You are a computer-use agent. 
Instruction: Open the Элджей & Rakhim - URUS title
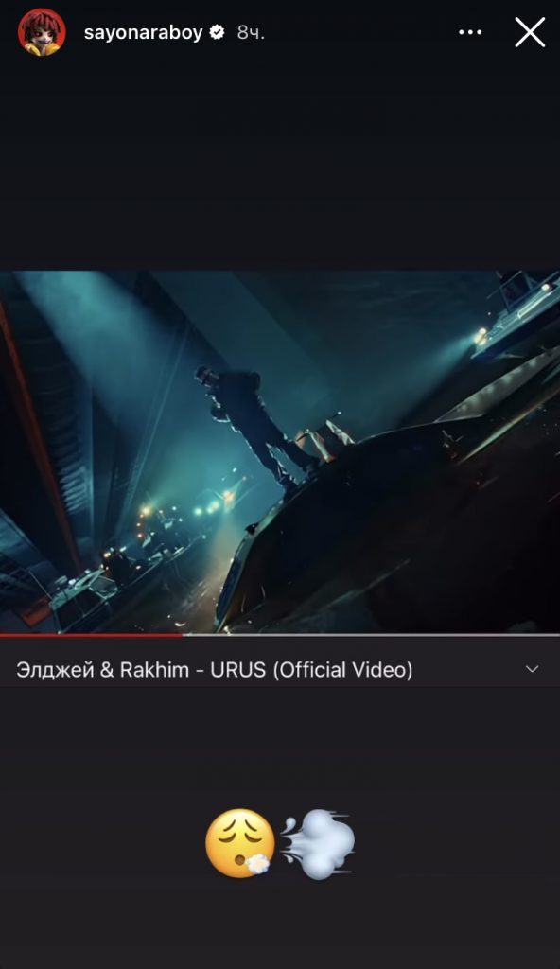click(215, 670)
